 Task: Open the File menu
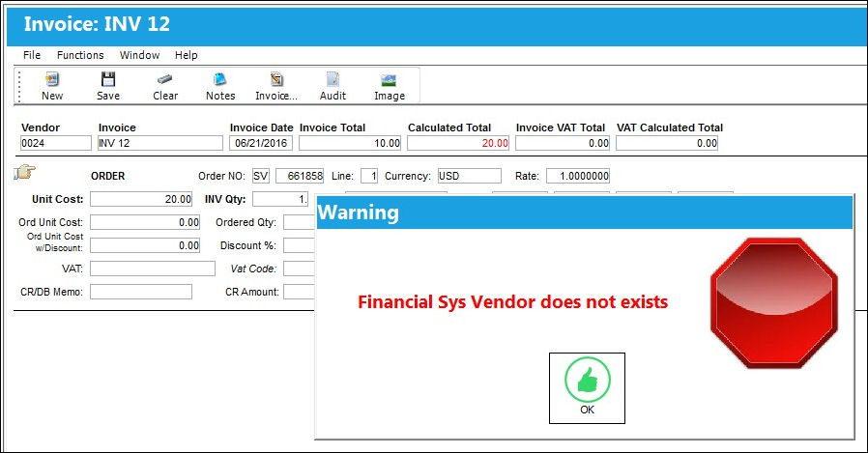tap(32, 55)
